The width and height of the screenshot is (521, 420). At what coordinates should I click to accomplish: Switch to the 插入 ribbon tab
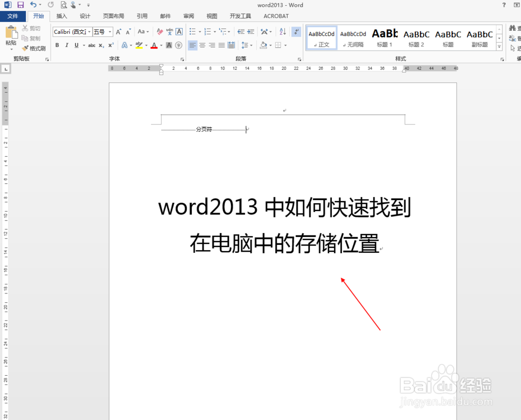(61, 16)
